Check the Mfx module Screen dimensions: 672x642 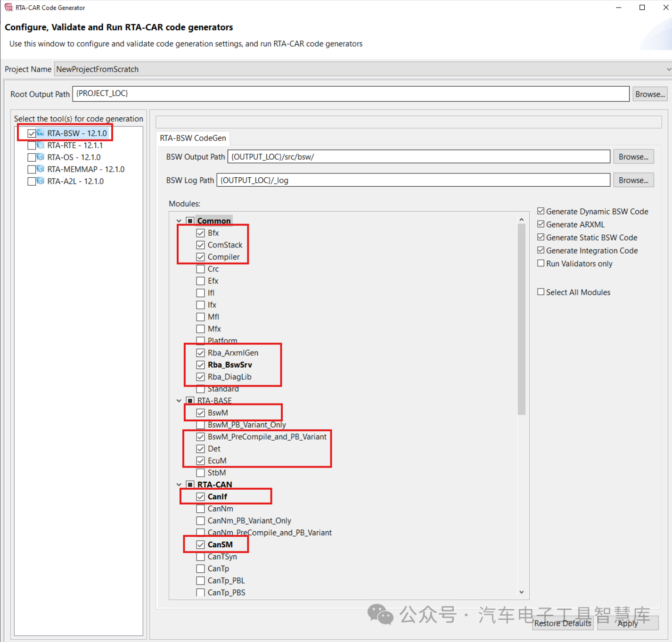(201, 329)
